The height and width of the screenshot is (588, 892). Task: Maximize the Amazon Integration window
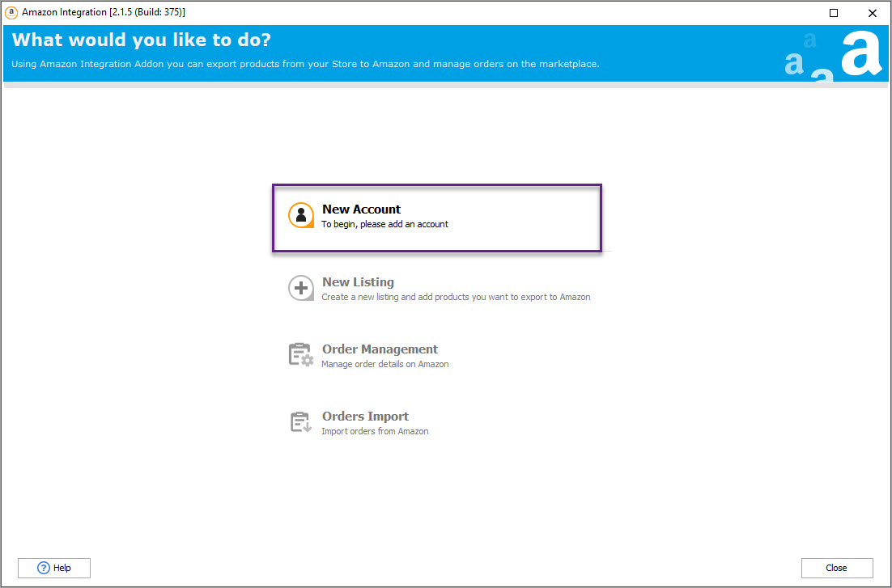tap(834, 13)
